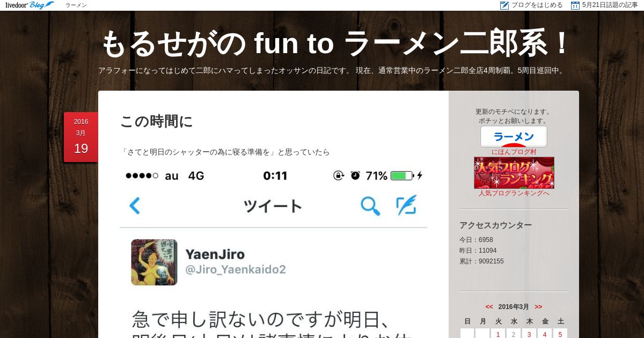Click the 人気ブログランキング banner image
This screenshot has width=644, height=338.
514,173
